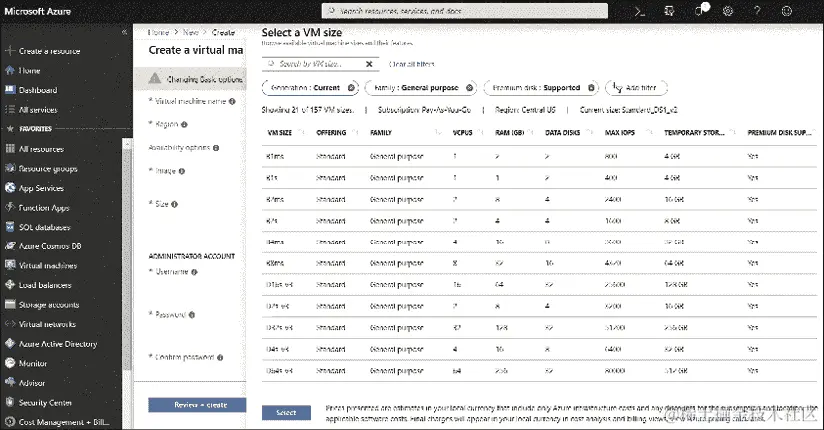This screenshot has height=430, width=824.
Task: Click the plus icon for Create a resource
Action: tap(9, 50)
